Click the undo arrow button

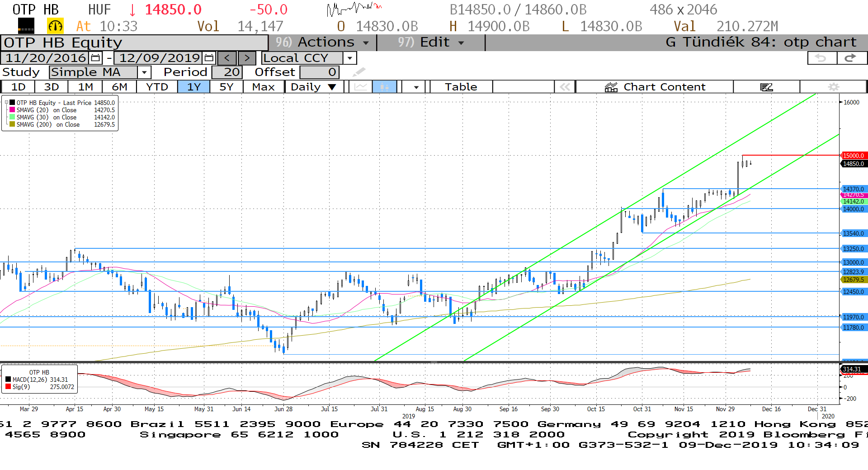(x=821, y=58)
